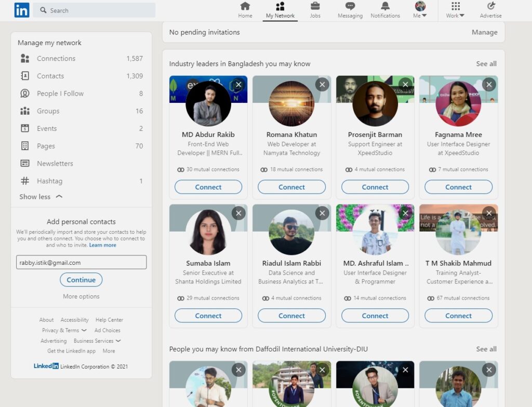Dismiss the MD. Ashraful Islam card
This screenshot has height=407, width=532.
click(405, 213)
